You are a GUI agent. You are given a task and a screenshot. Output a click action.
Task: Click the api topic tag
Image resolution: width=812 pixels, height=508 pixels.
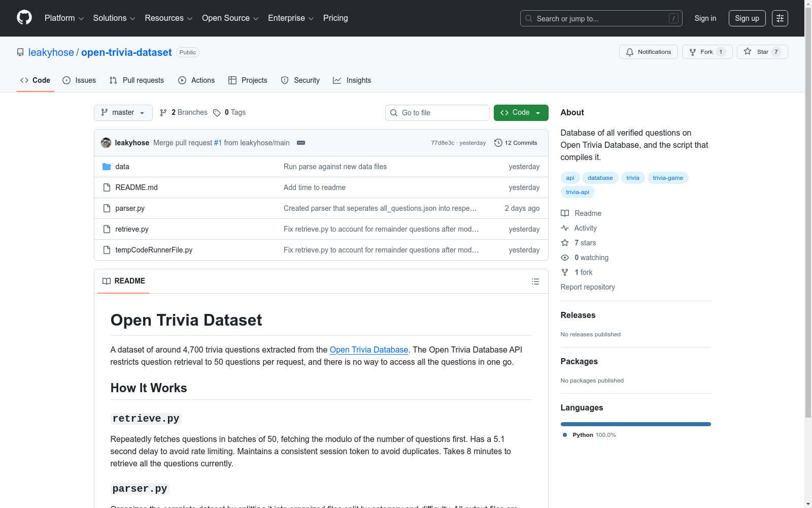570,178
